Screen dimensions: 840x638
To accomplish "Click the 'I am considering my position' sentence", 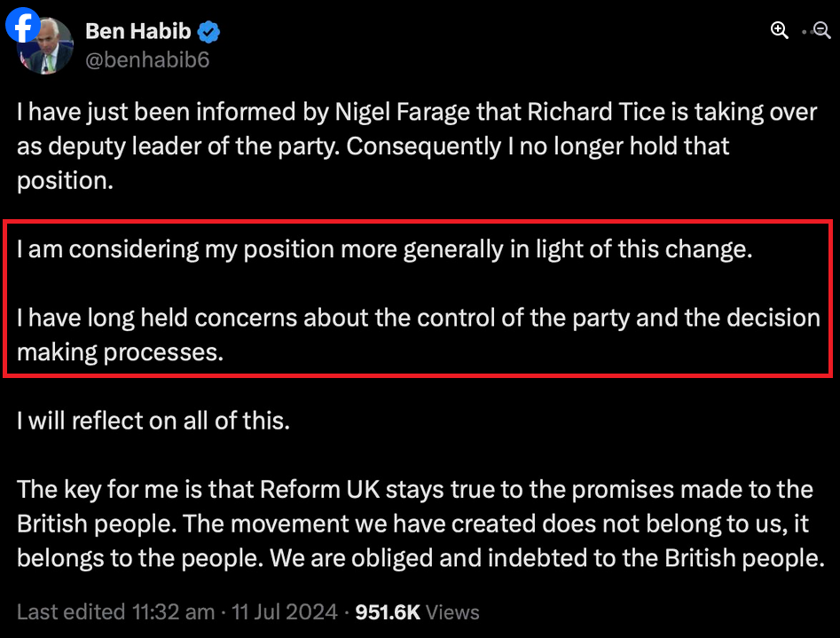I will click(384, 248).
